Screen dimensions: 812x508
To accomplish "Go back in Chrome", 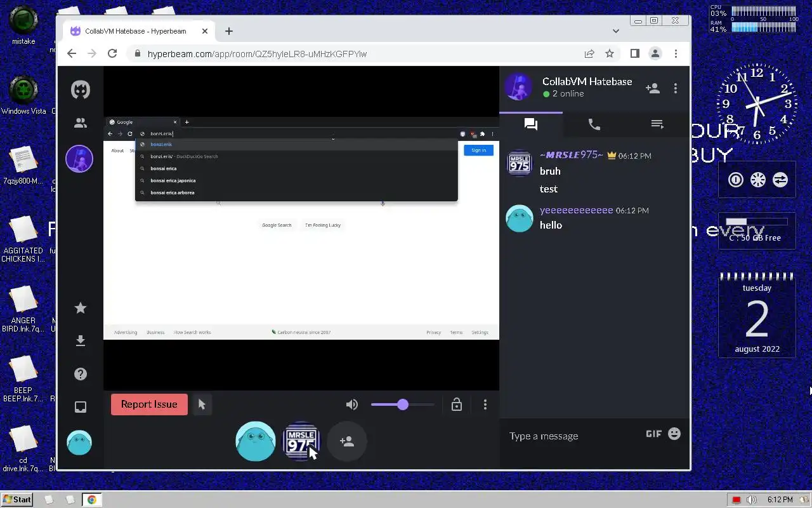I will pyautogui.click(x=72, y=54).
